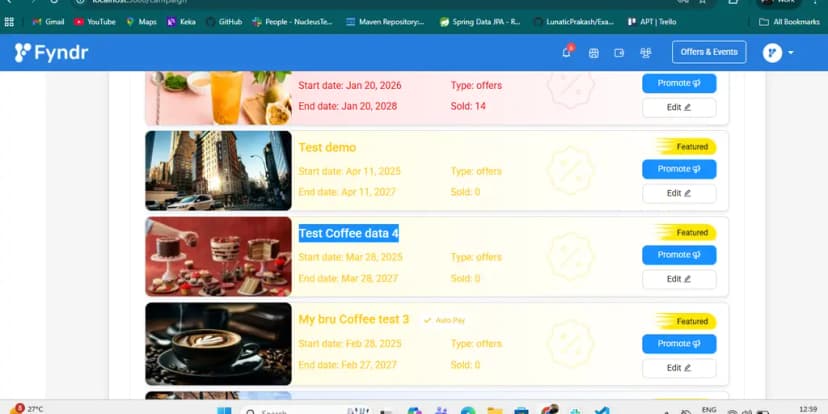
Task: Click the Start date: Apr 11, 2025 text
Action: pos(350,172)
